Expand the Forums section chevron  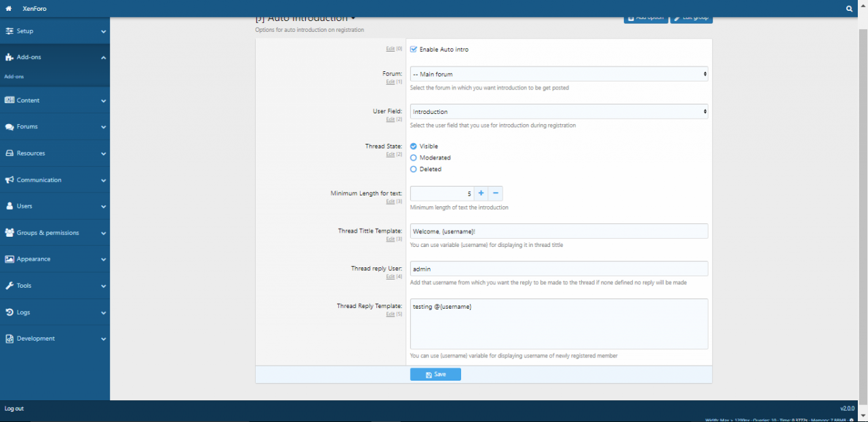pyautogui.click(x=103, y=127)
